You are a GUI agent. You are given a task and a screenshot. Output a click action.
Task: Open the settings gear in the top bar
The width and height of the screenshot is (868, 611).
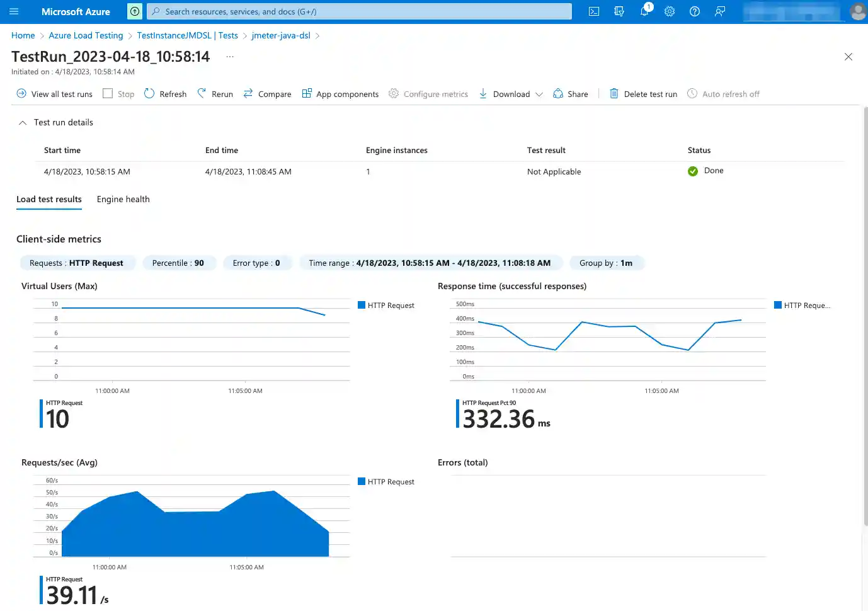tap(669, 11)
